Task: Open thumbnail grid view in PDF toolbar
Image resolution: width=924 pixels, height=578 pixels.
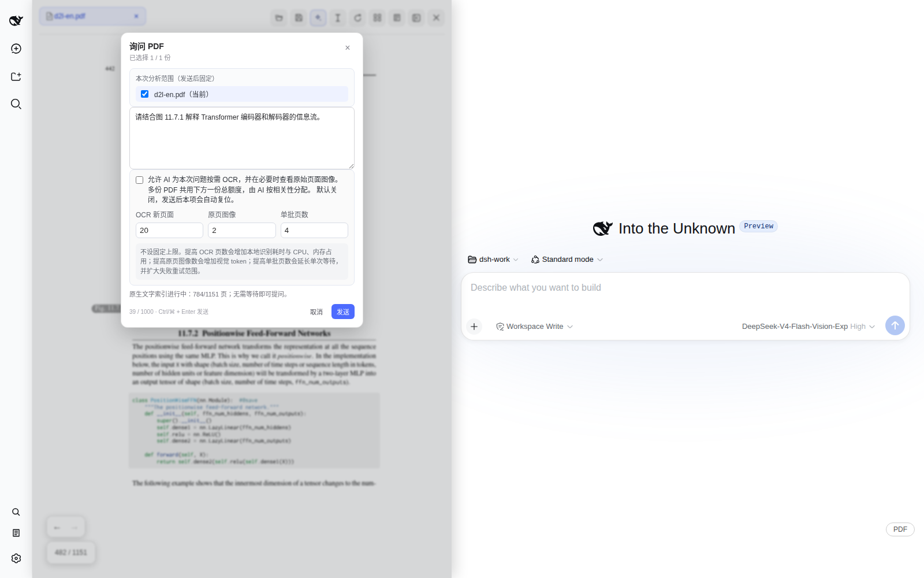Action: (377, 18)
